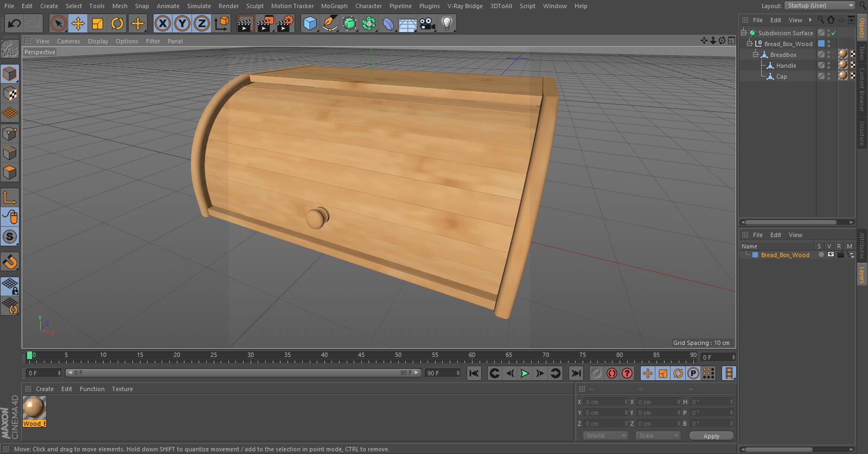This screenshot has width=868, height=454.
Task: Select the Live Selection tool
Action: (58, 23)
